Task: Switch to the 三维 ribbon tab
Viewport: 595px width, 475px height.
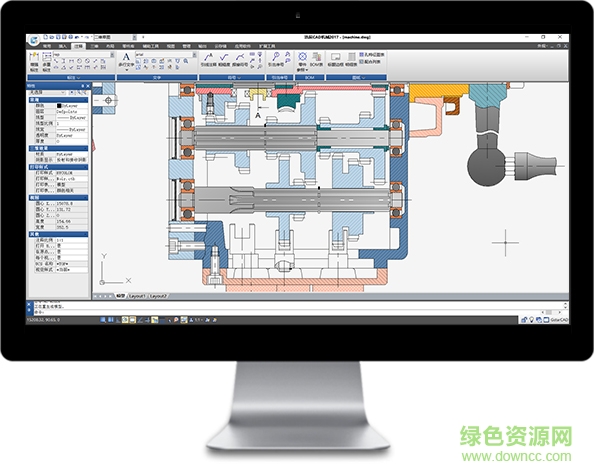Action: point(94,46)
